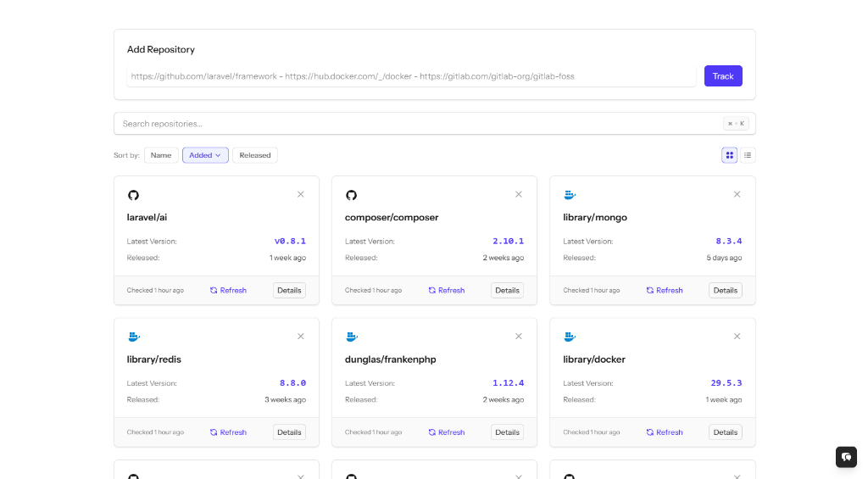The image size is (868, 479).
Task: Remove the dunglas/frankenphp card
Action: tap(519, 336)
